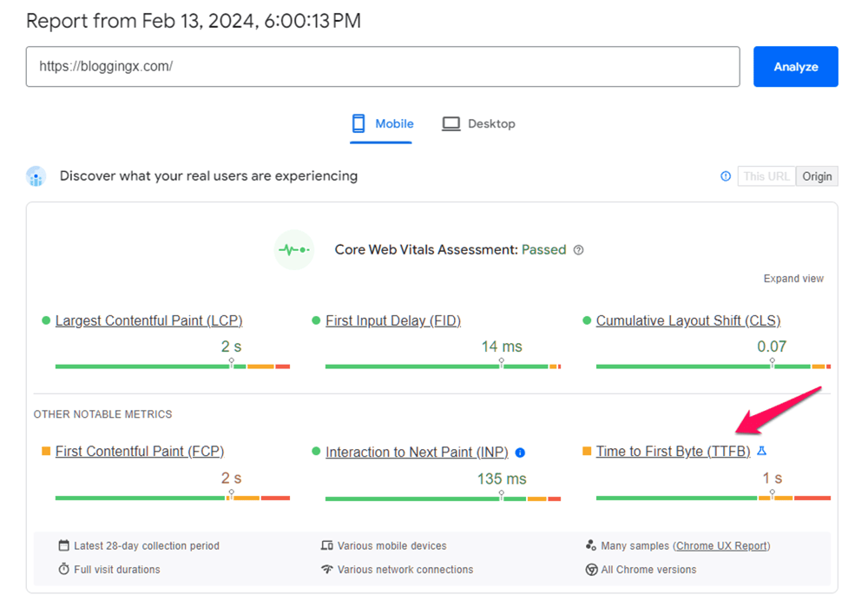Select the Desktop tab
The width and height of the screenshot is (868, 601).
tap(479, 124)
